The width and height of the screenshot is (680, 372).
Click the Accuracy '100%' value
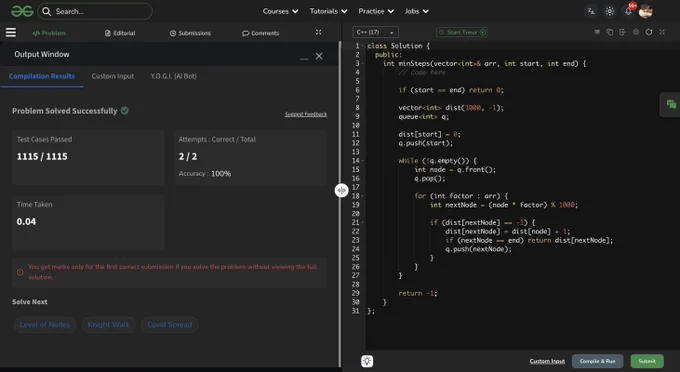point(221,173)
